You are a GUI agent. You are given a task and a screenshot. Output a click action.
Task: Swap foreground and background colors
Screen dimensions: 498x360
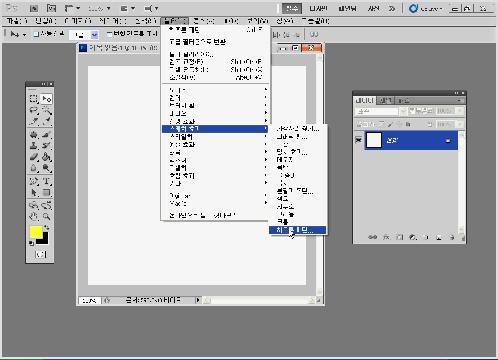click(47, 227)
